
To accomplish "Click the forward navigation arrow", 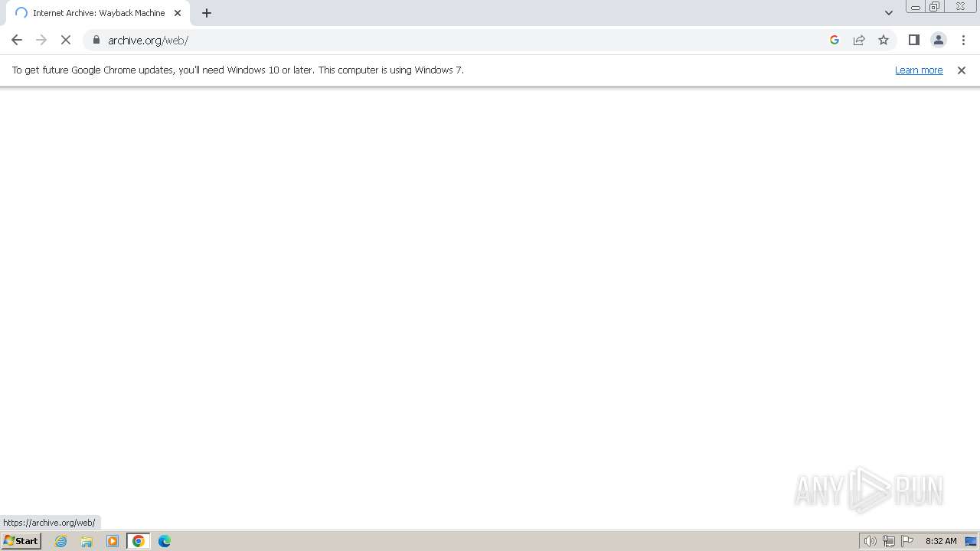I will pos(41,40).
